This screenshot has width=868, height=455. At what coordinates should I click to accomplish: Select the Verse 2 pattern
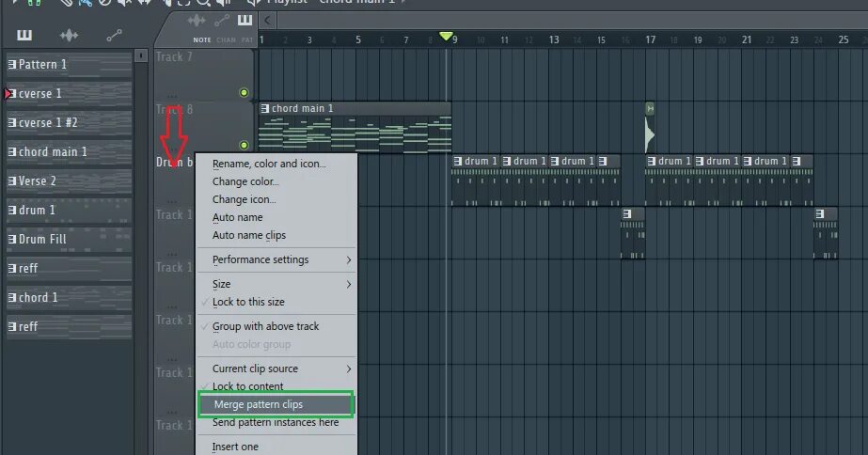[x=69, y=181]
